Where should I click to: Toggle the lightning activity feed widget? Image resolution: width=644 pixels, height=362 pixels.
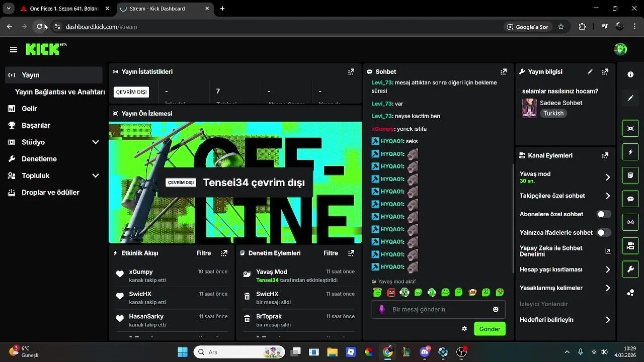coord(630,152)
